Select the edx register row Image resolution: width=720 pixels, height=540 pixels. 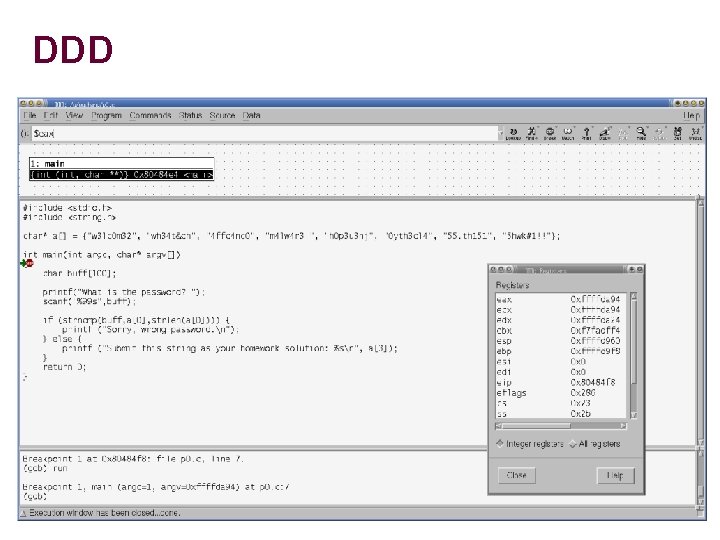[x=562, y=320]
